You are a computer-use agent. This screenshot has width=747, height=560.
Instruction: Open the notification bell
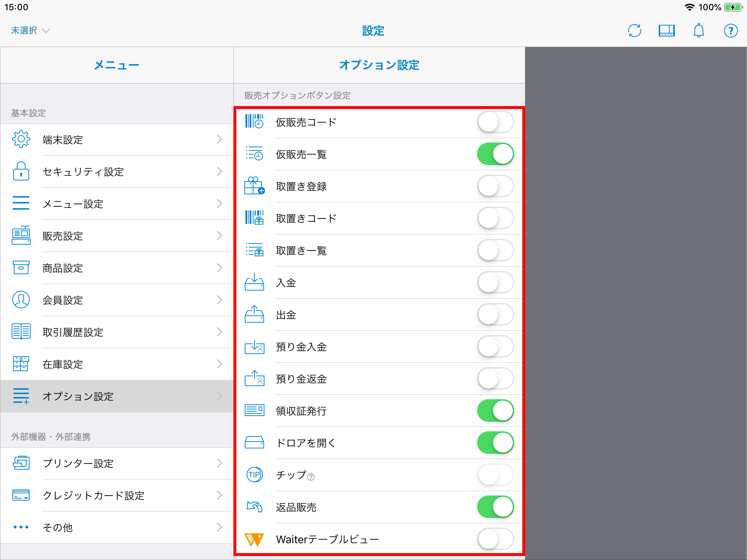coord(698,31)
